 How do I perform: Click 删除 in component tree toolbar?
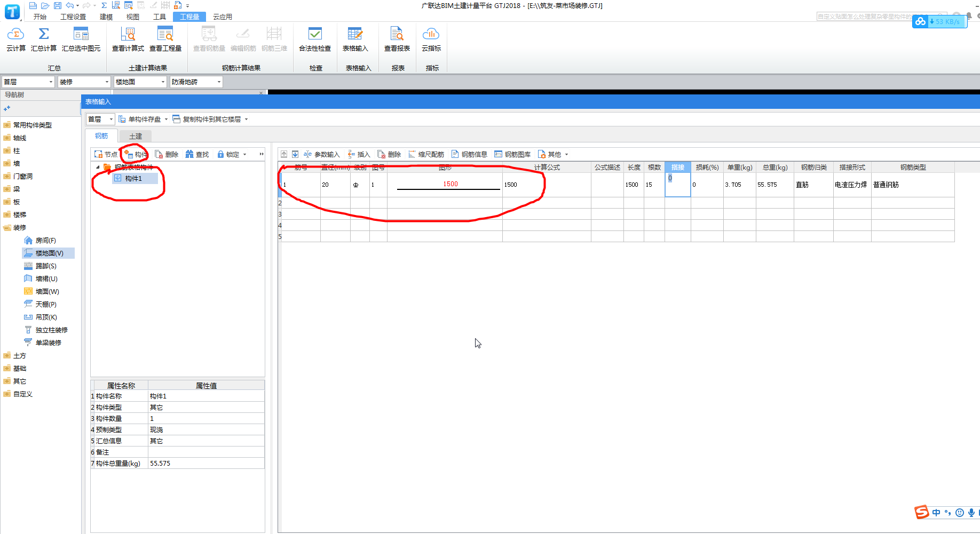[167, 154]
